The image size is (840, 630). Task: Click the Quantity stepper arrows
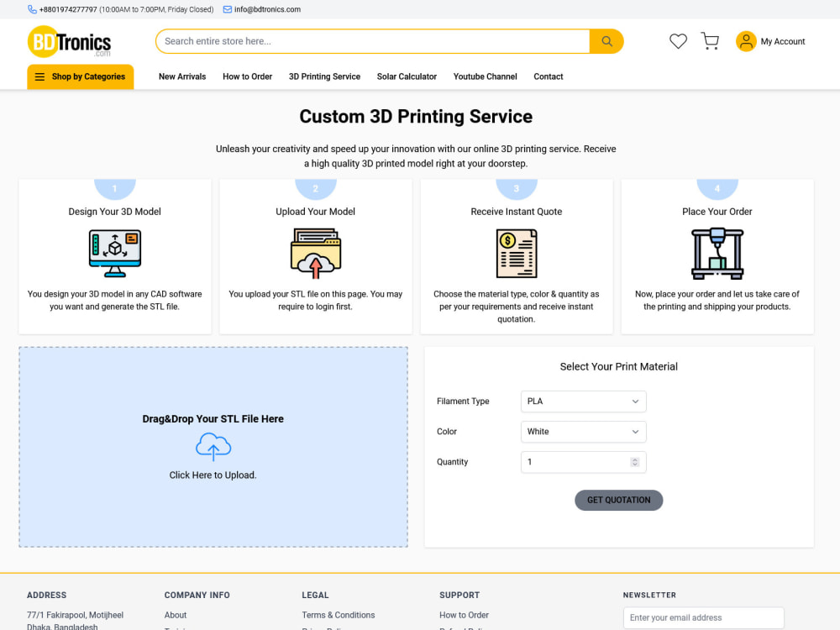pos(635,462)
